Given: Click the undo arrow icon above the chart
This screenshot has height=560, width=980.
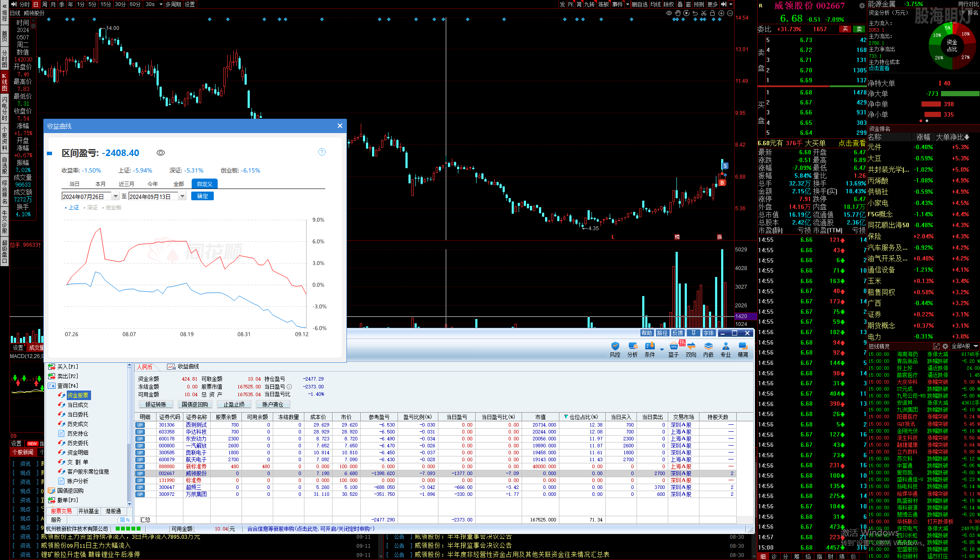Looking at the screenshot, I should pyautogui.click(x=695, y=13).
